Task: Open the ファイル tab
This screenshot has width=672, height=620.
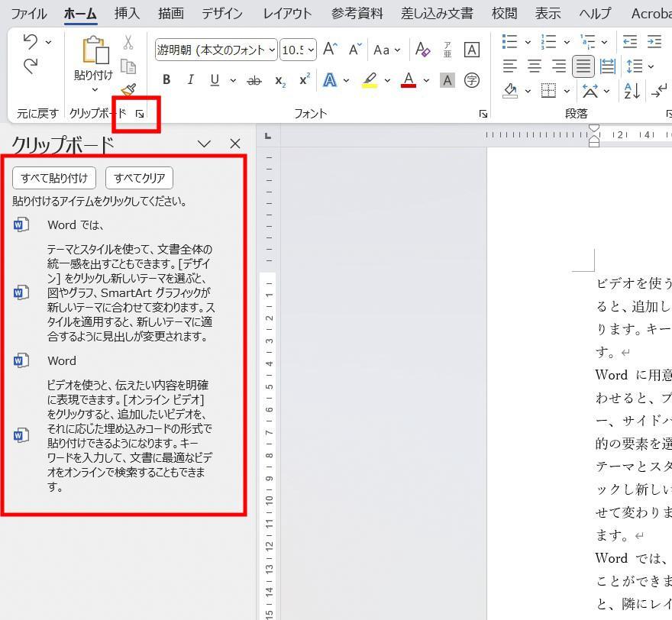Action: pyautogui.click(x=29, y=14)
